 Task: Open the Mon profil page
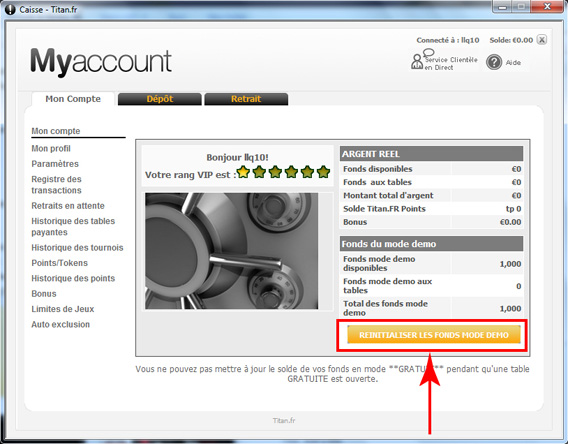[51, 148]
